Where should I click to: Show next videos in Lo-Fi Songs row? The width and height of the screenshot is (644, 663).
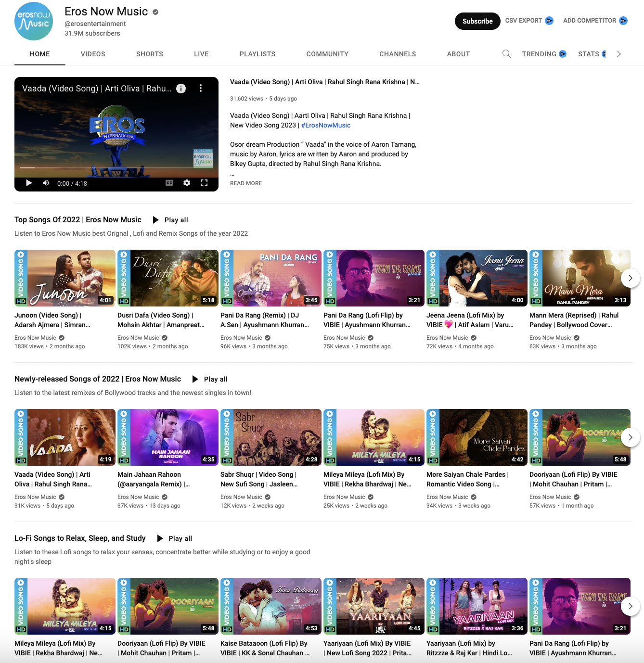630,606
